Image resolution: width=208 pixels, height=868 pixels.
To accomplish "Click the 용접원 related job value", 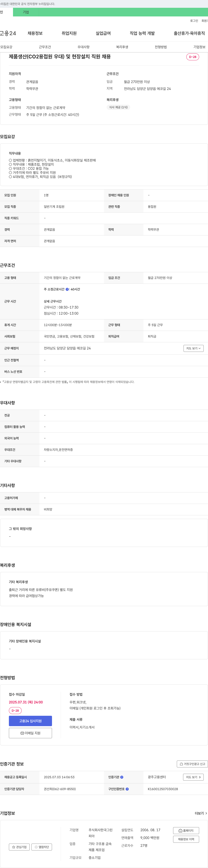I will (152, 207).
